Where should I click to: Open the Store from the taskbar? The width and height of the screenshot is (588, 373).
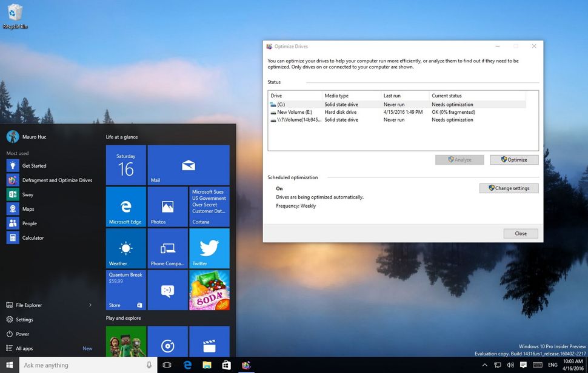[x=226, y=365]
